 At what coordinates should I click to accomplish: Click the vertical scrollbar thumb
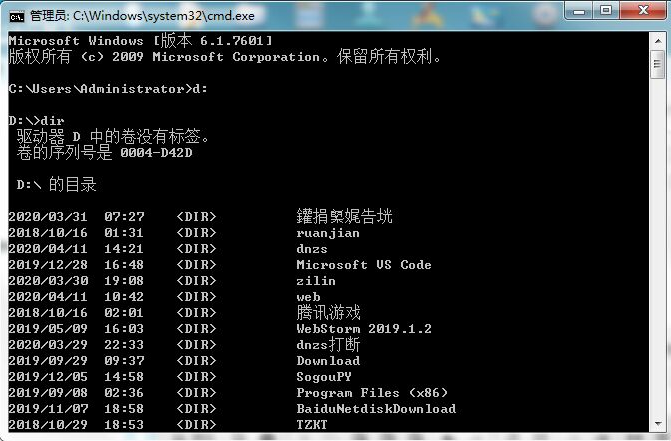pos(656,66)
